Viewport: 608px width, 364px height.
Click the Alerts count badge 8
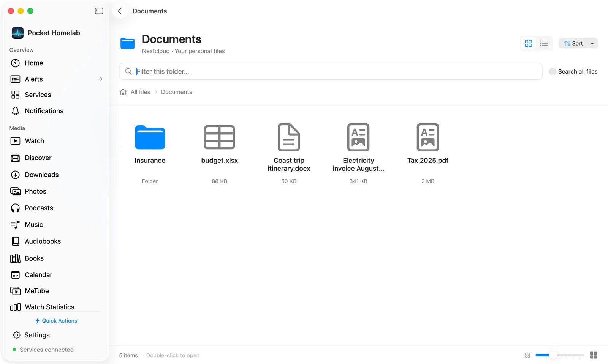point(101,79)
